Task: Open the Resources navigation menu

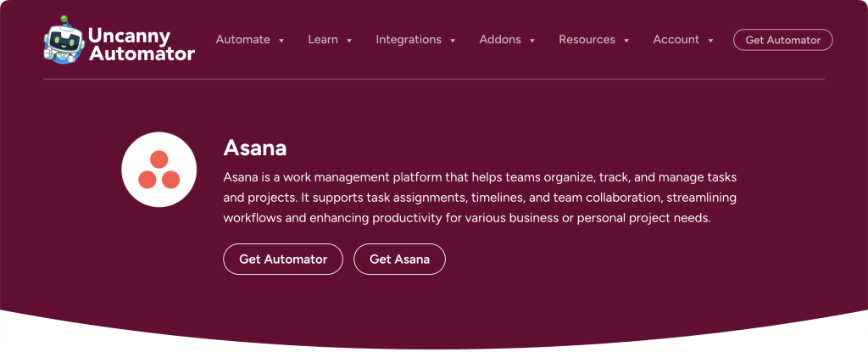Action: [587, 40]
